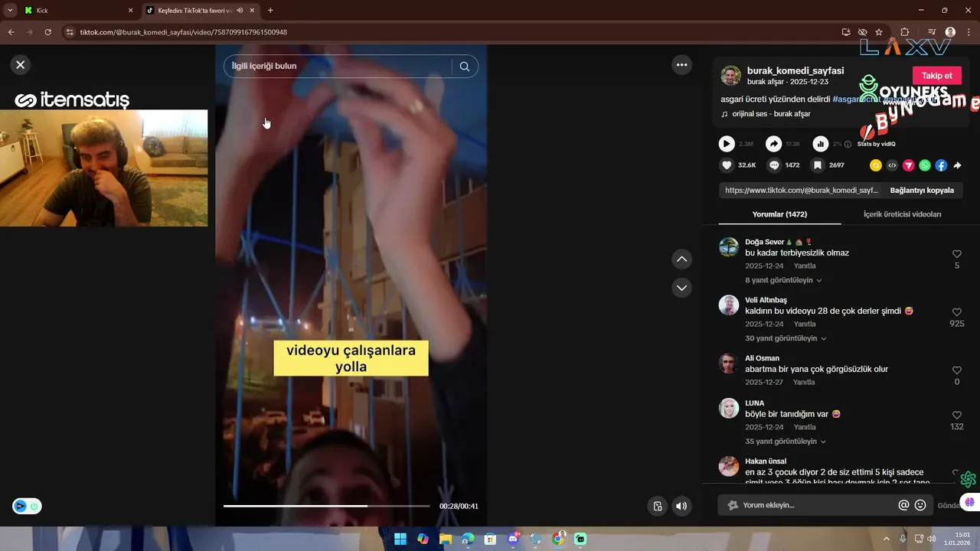Reply to LUNA's comment via 'Yanıtla'
Viewport: 980px width, 551px height.
click(x=805, y=428)
